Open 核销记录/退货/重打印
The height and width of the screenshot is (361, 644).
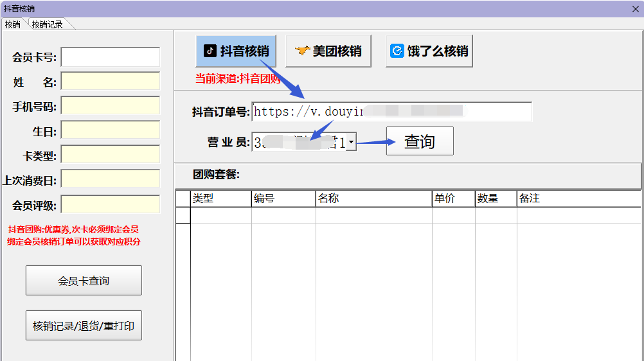[x=84, y=325]
